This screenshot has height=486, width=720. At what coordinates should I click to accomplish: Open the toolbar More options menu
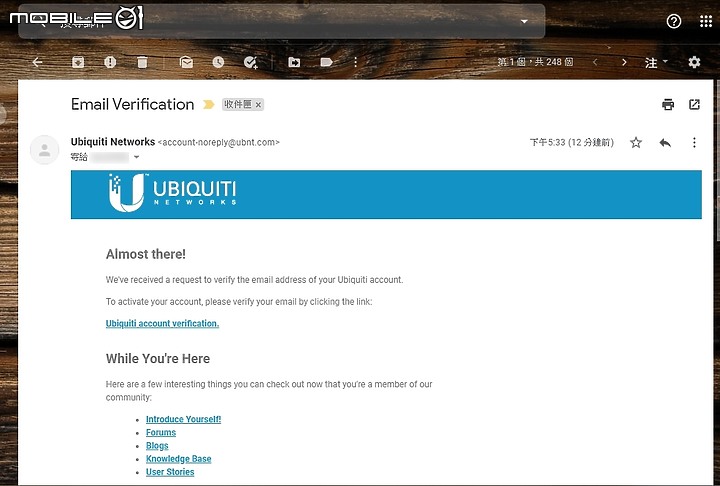point(355,62)
